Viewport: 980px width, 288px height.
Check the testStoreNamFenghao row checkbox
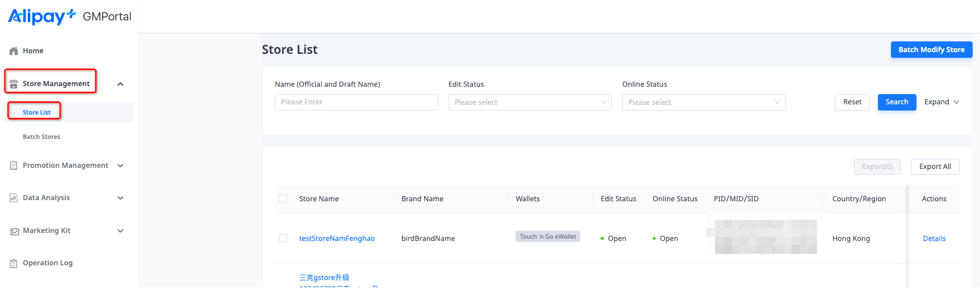(x=283, y=238)
